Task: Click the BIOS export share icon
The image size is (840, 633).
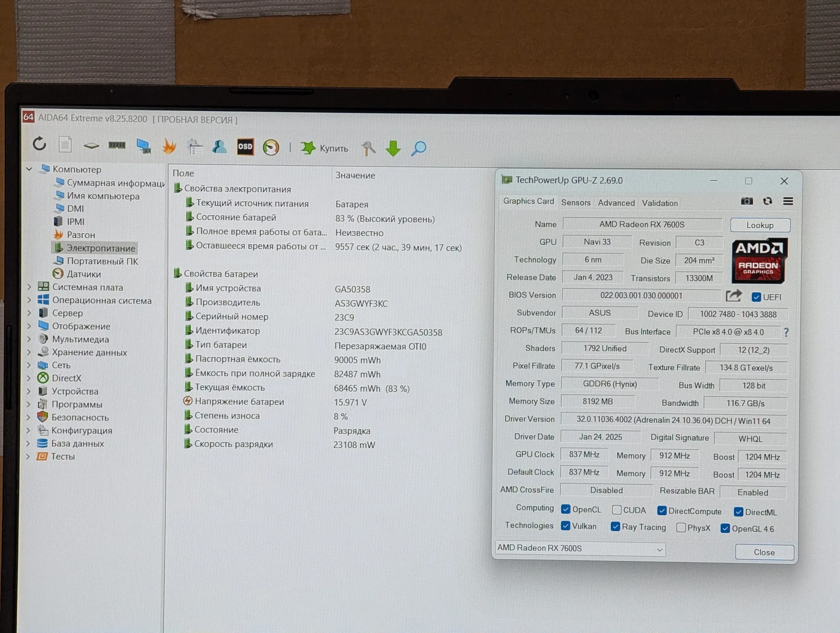Action: [734, 296]
